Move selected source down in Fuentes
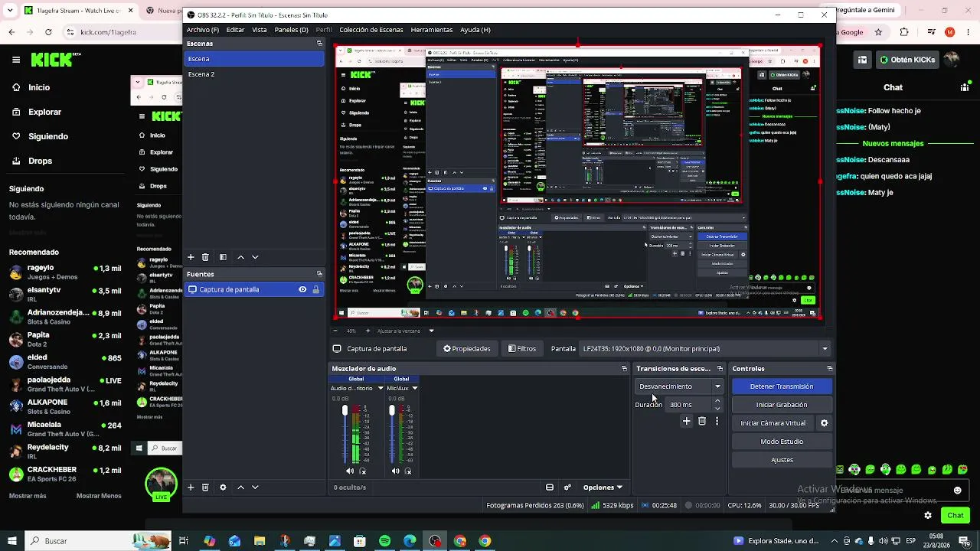980x551 pixels. tap(255, 487)
